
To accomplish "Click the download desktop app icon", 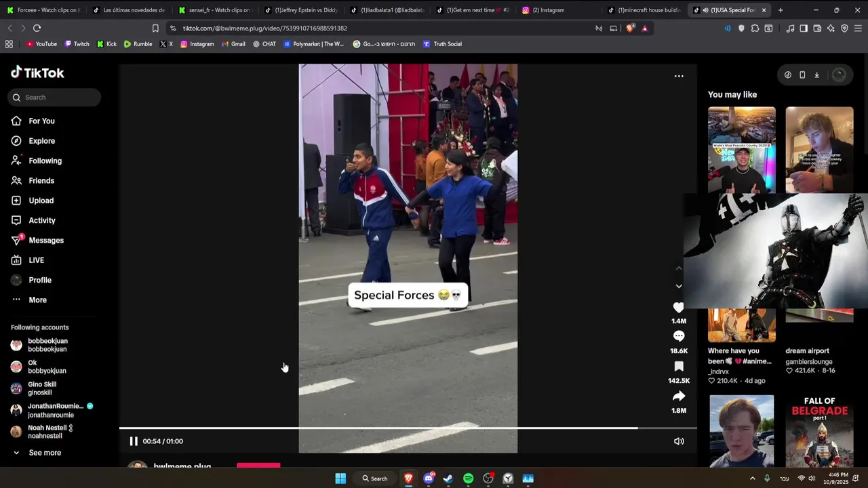I will [816, 75].
